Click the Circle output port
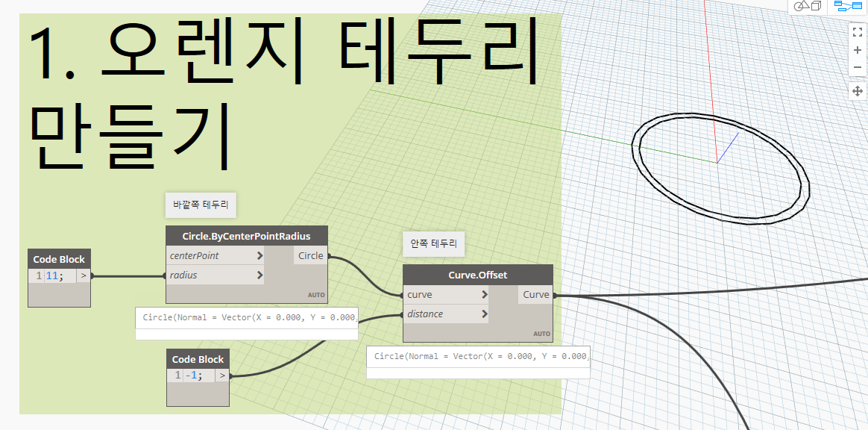The image size is (868, 430). click(x=310, y=255)
